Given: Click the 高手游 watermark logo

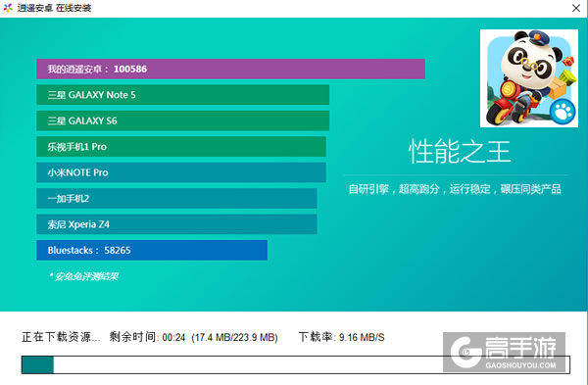Looking at the screenshot, I should coord(504,352).
